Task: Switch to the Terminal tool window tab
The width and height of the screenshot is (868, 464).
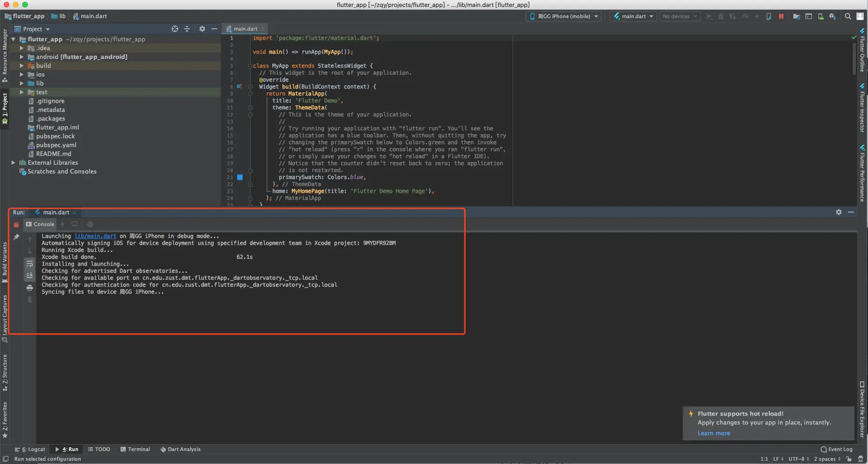Action: [135, 449]
